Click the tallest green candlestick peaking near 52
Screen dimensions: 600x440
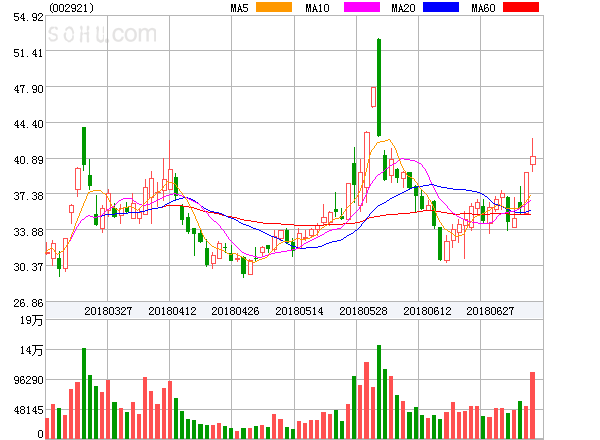[379, 87]
